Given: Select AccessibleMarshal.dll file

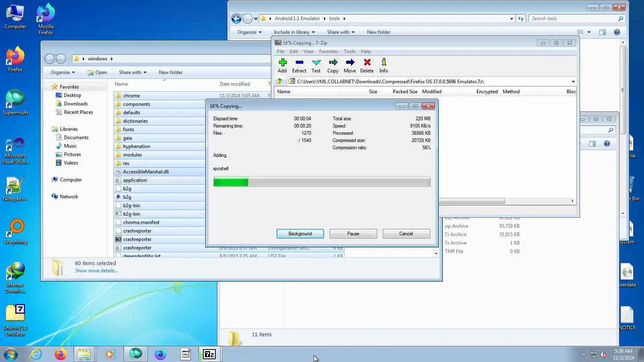Looking at the screenshot, I should click(146, 172).
